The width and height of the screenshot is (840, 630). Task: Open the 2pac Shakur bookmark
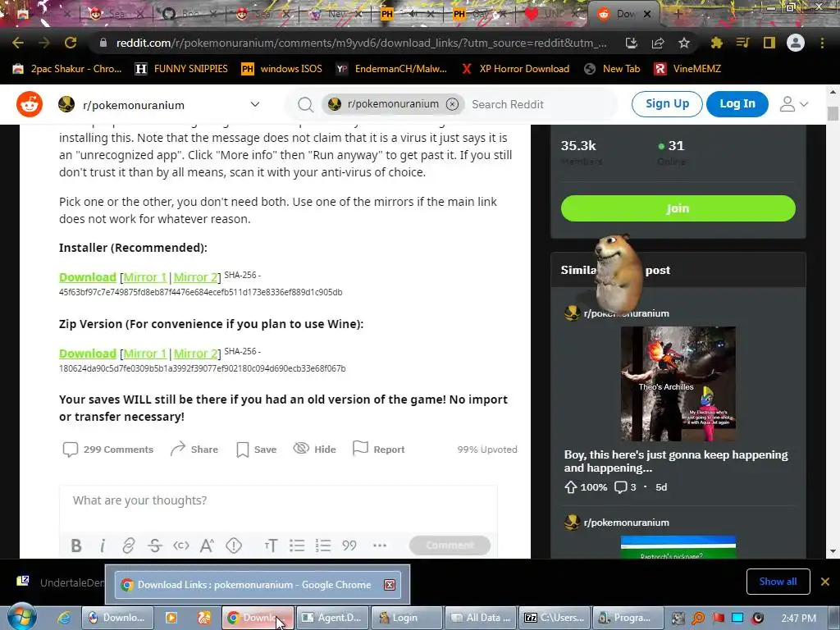(67, 69)
